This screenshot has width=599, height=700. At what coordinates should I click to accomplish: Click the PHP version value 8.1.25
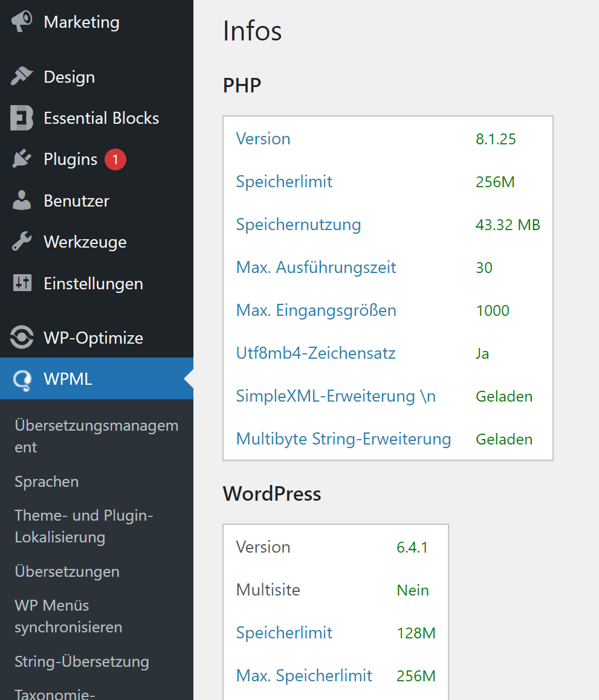point(496,140)
